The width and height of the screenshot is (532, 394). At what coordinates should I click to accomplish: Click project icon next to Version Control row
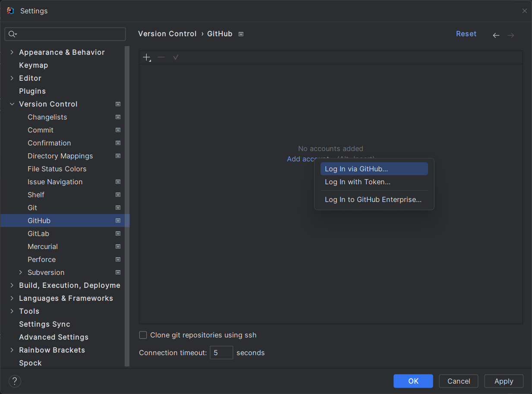pos(118,104)
